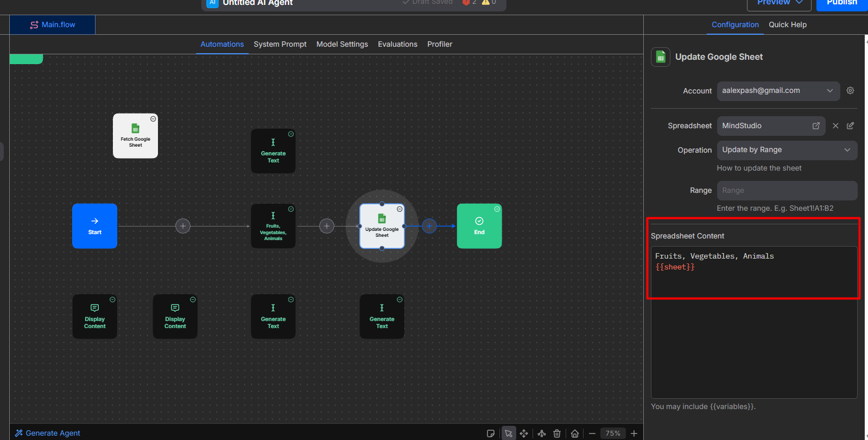Reset canvas view with home icon
The image size is (868, 440).
(575, 433)
